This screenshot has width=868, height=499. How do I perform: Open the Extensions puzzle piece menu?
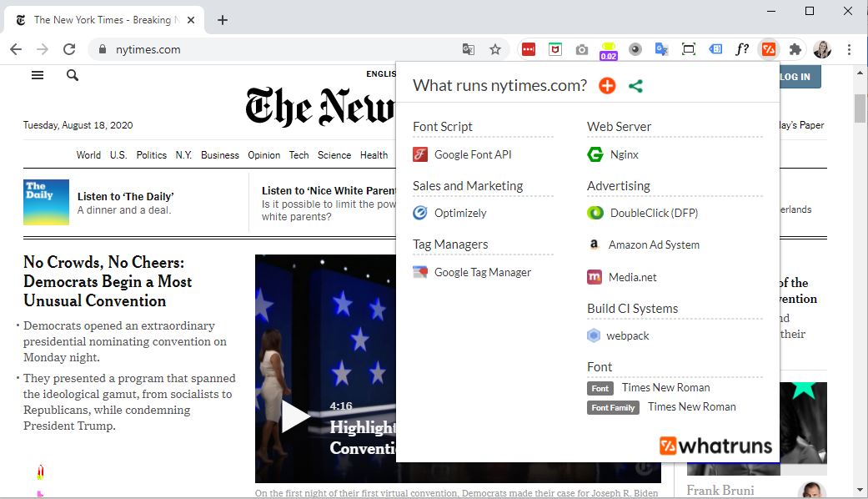point(795,49)
